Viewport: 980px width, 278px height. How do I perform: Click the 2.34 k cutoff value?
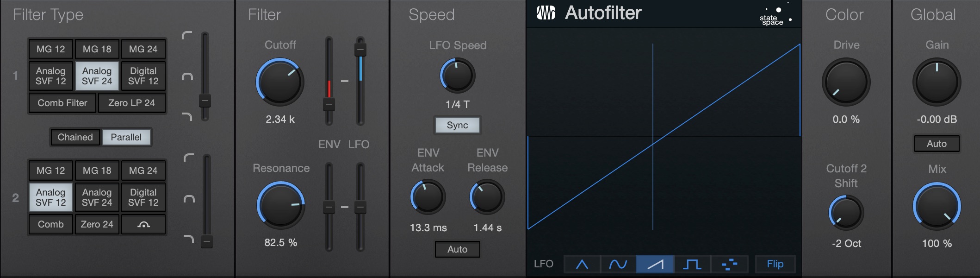tap(280, 120)
